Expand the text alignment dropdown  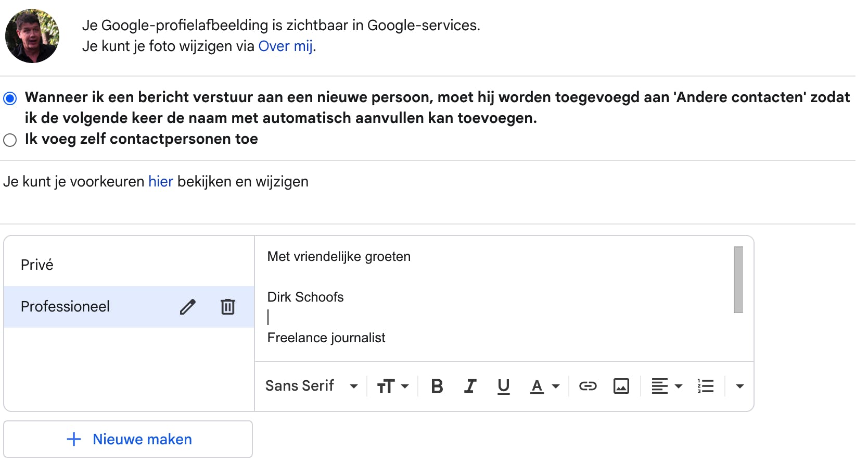click(x=667, y=386)
